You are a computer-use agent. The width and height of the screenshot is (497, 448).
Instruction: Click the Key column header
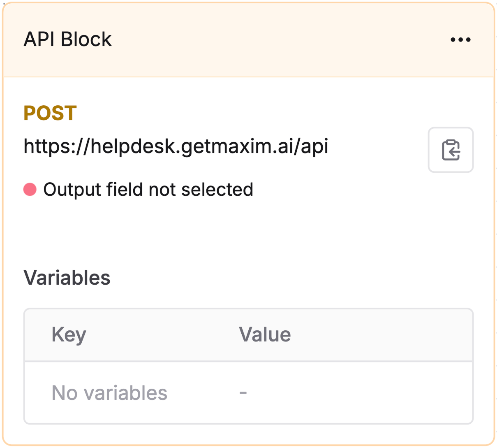coord(69,334)
